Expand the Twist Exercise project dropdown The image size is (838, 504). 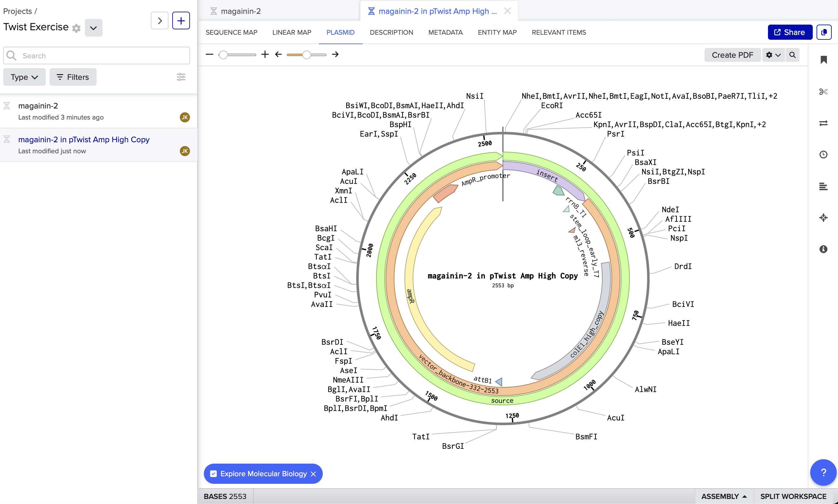[93, 28]
